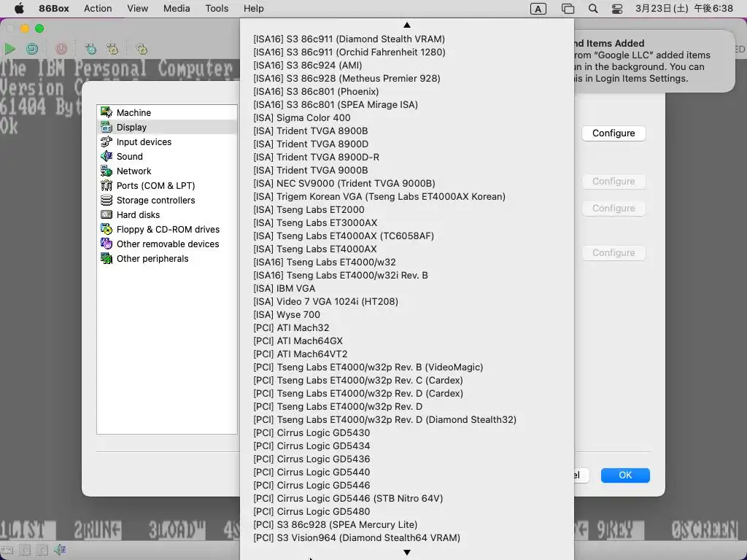Click the enabled Configure button

[614, 133]
